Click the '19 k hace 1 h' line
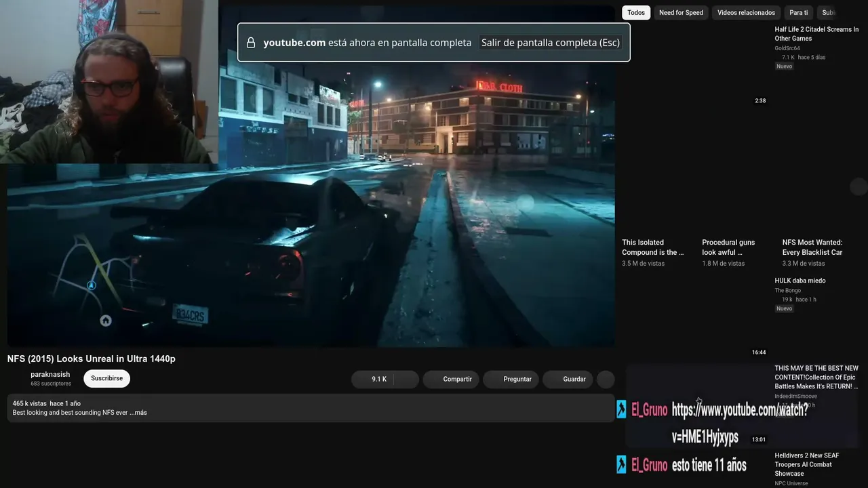 (799, 300)
